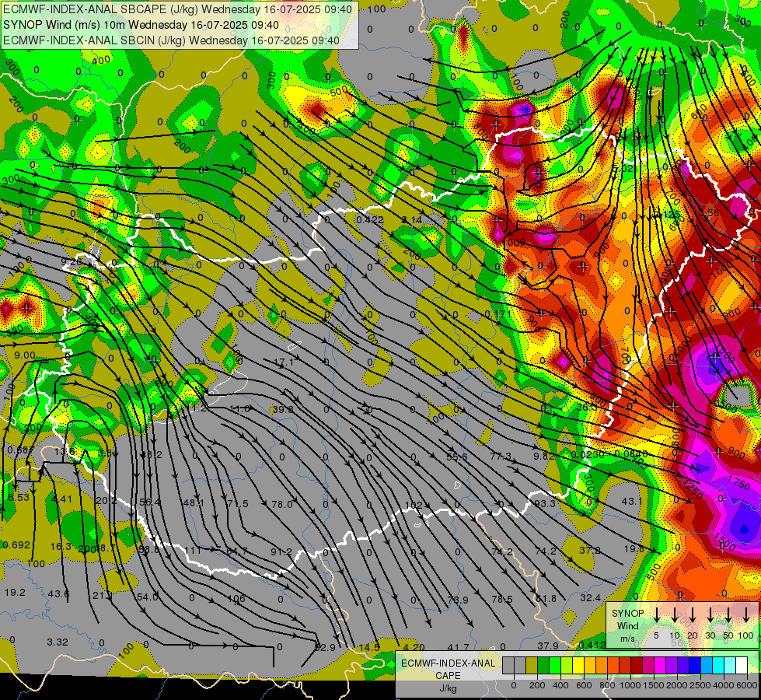Click the 55.6 CIN value on map

[457, 457]
